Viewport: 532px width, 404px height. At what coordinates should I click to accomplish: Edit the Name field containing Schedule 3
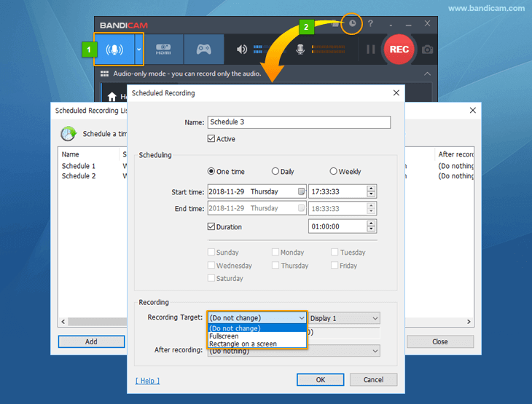coord(299,122)
